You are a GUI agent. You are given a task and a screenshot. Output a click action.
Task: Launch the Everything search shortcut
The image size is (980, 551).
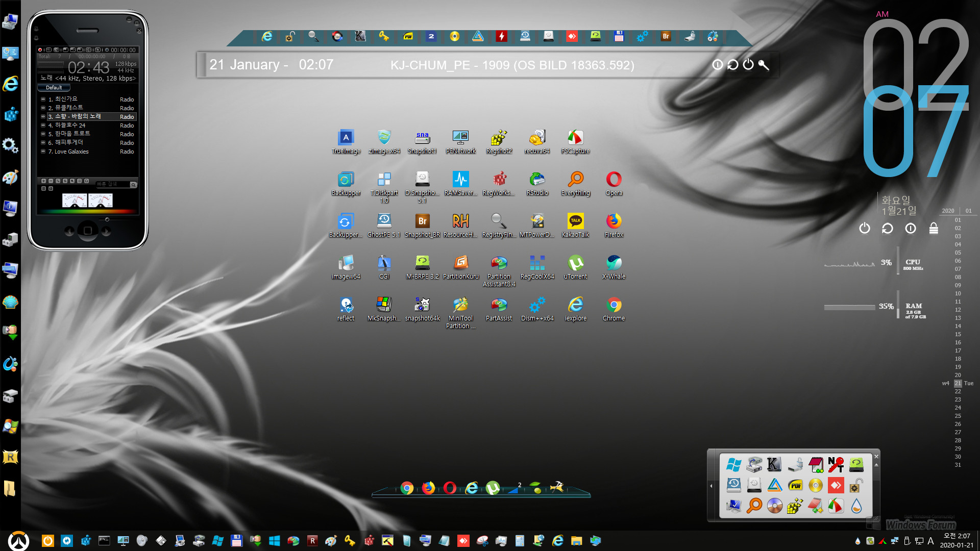pyautogui.click(x=575, y=183)
